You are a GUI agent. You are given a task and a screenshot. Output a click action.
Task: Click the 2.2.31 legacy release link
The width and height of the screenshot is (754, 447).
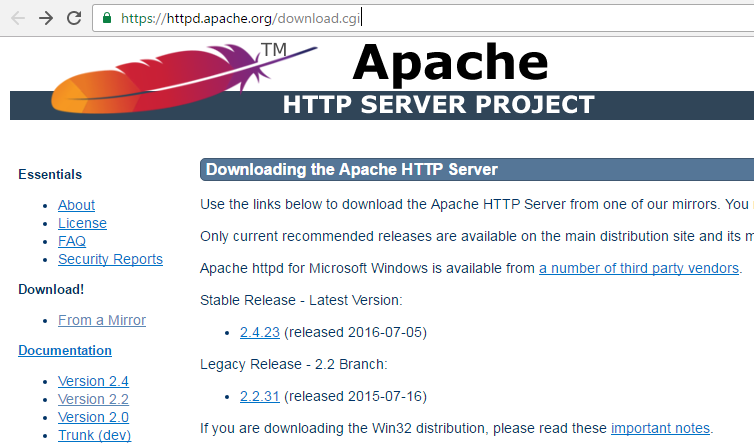260,397
